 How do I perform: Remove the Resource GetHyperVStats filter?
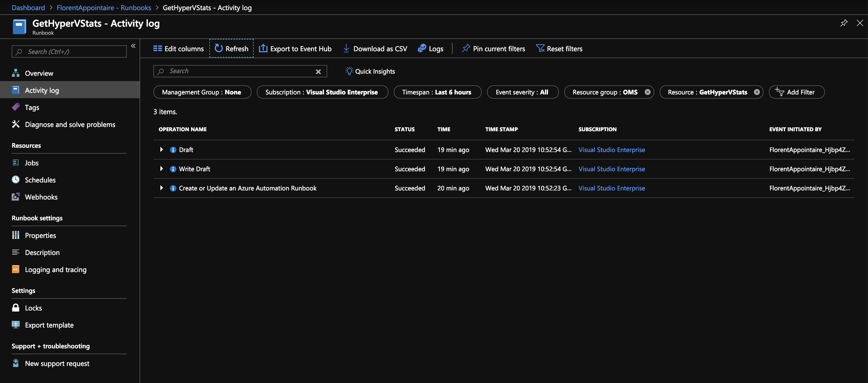pos(757,92)
